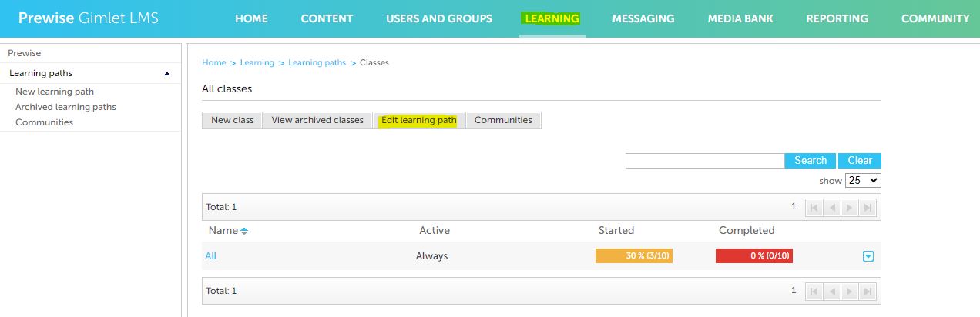The height and width of the screenshot is (317, 980).
Task: Go to first page in bottom pager
Action: pyautogui.click(x=814, y=292)
